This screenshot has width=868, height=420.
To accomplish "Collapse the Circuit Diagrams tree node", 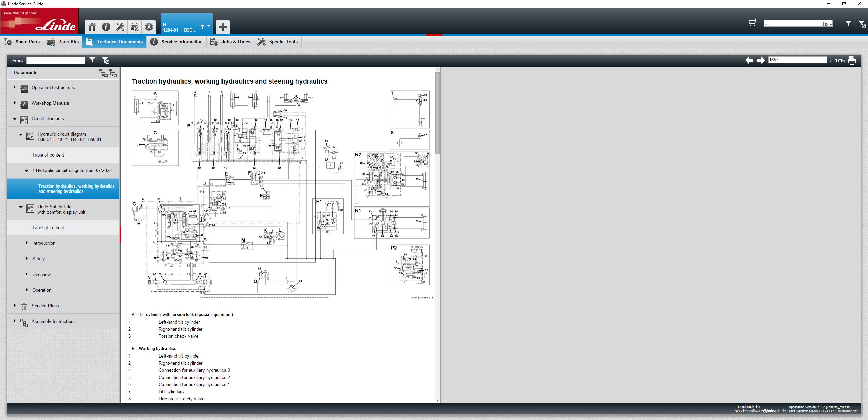I will click(14, 118).
